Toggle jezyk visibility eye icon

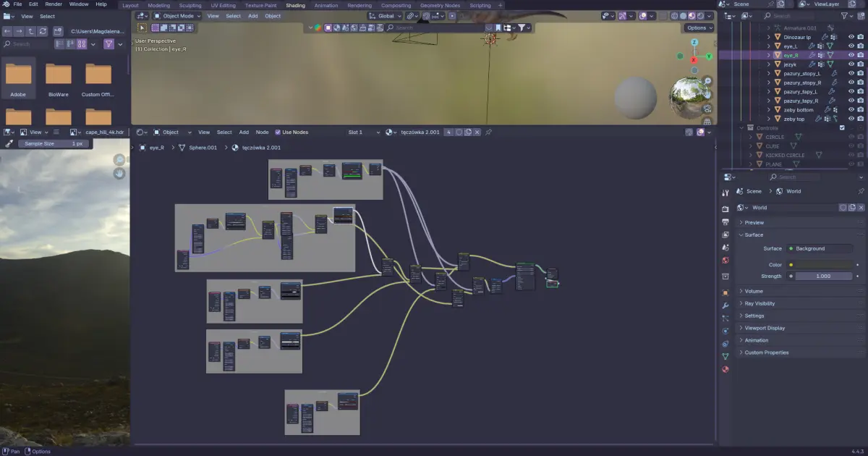[851, 64]
